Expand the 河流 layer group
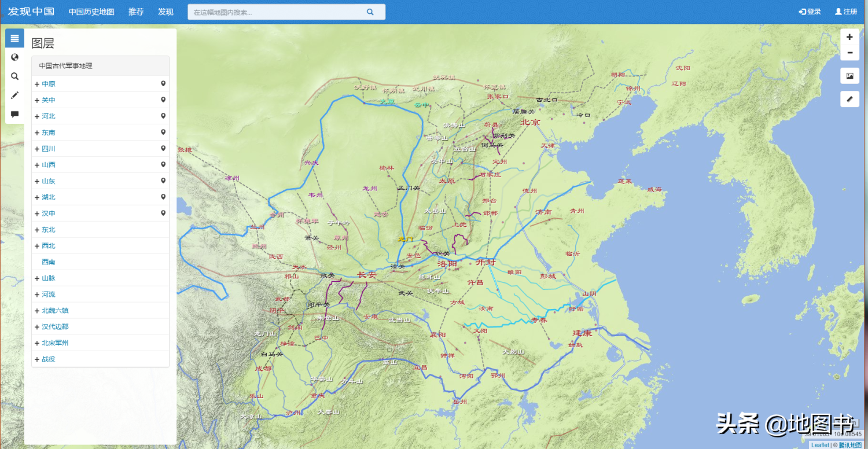Viewport: 868px width, 449px height. [37, 295]
